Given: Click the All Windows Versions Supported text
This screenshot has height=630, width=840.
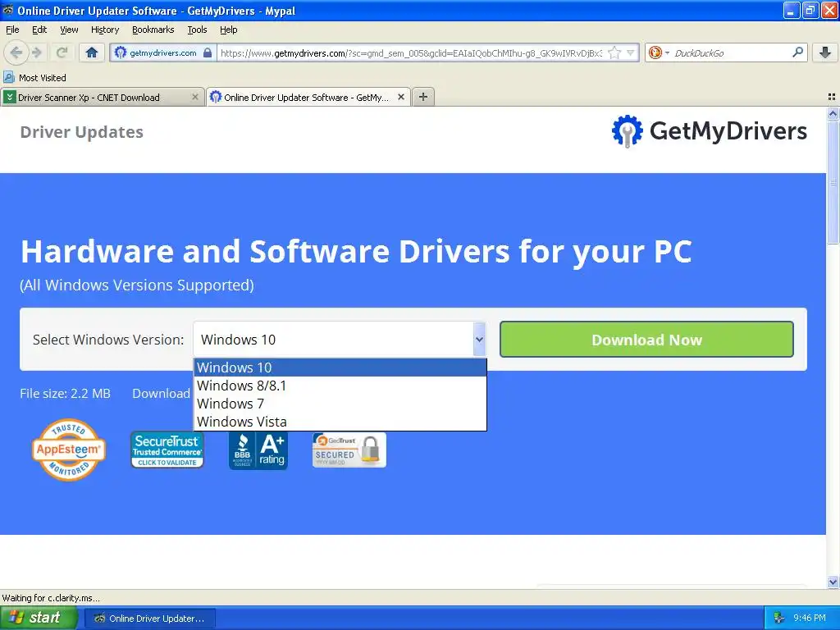Looking at the screenshot, I should click(137, 285).
